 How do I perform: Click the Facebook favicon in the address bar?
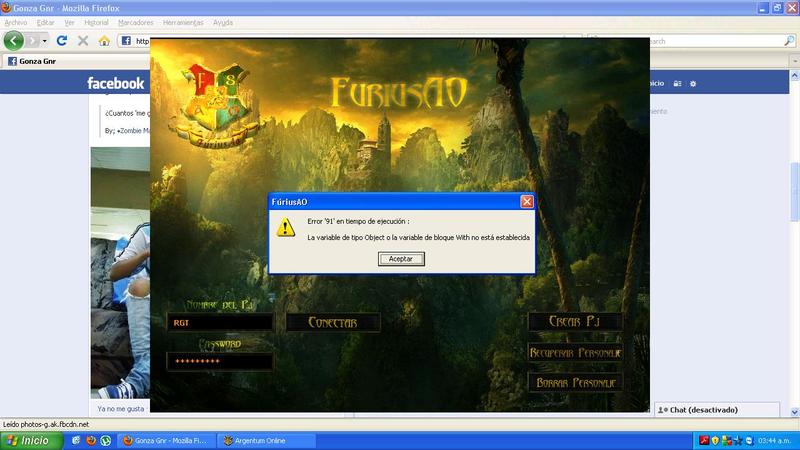(126, 41)
